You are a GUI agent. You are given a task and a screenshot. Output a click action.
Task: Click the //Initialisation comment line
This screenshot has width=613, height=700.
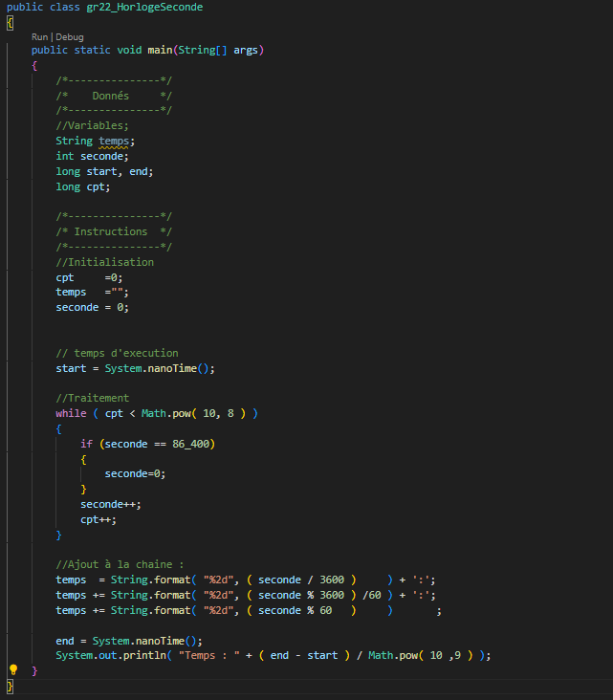tap(104, 262)
